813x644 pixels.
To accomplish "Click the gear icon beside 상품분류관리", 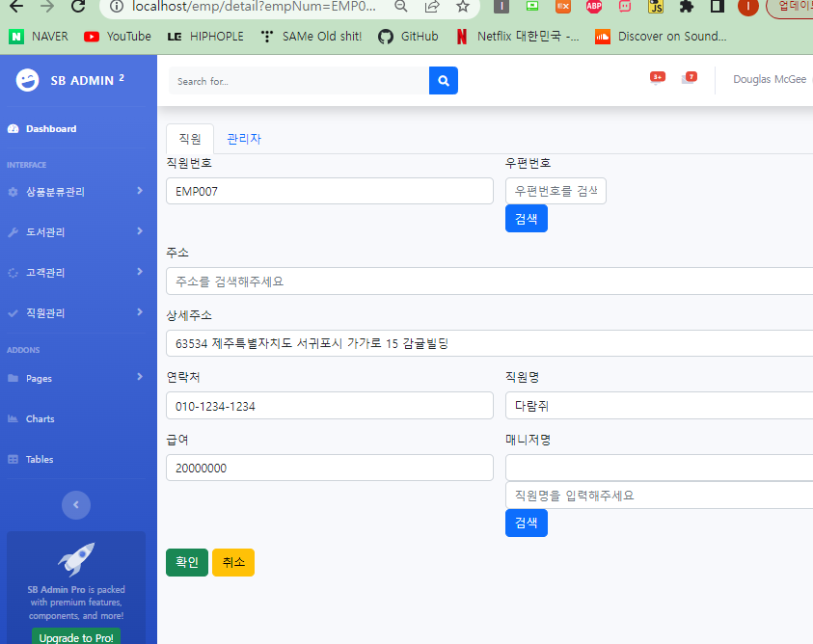I will click(13, 192).
